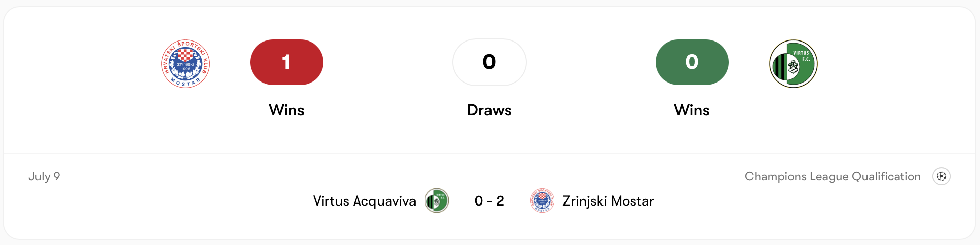Click the zero inside the draws pill
980x245 pixels.
click(x=489, y=62)
